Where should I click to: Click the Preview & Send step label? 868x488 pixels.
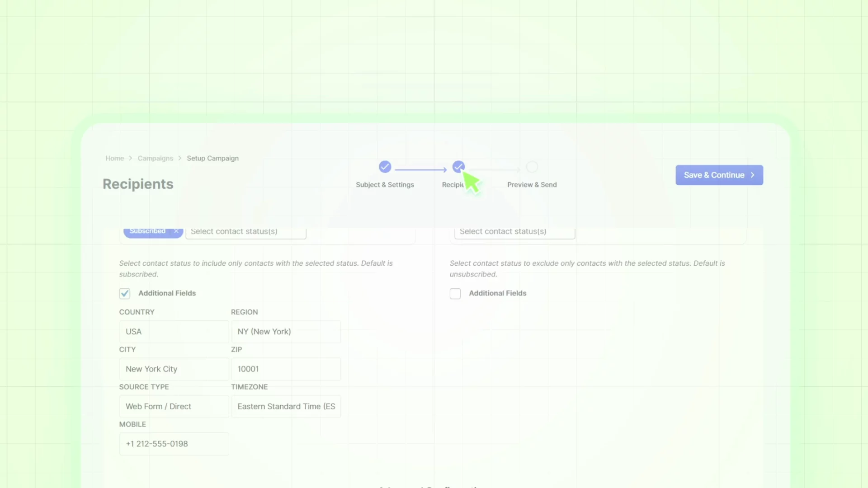click(x=532, y=184)
